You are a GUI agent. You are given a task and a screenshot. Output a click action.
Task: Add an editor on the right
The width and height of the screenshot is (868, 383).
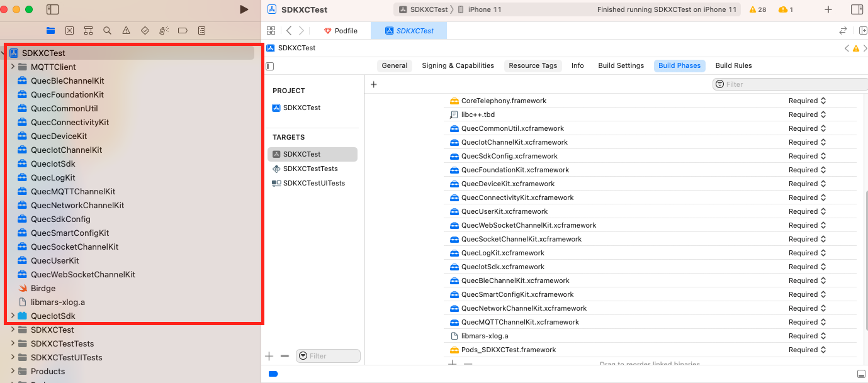coord(863,30)
